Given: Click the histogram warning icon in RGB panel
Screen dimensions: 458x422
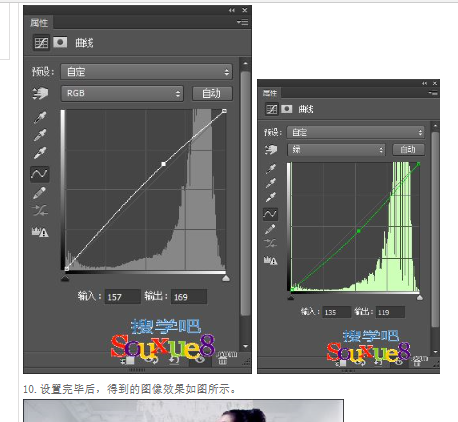Looking at the screenshot, I should [x=40, y=232].
